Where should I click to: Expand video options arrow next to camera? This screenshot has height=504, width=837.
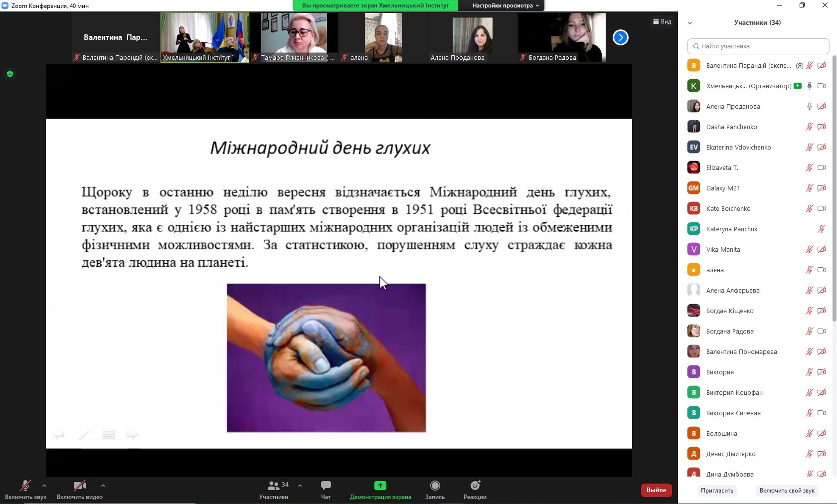click(103, 485)
